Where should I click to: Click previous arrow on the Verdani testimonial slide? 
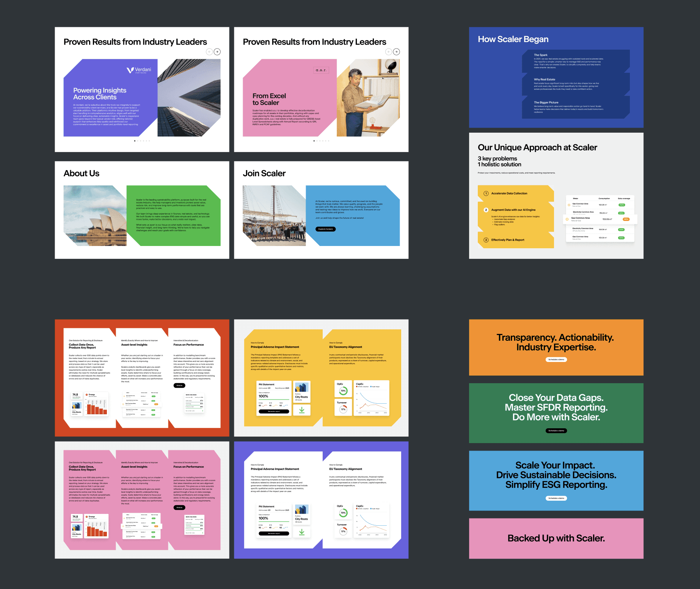pyautogui.click(x=209, y=52)
